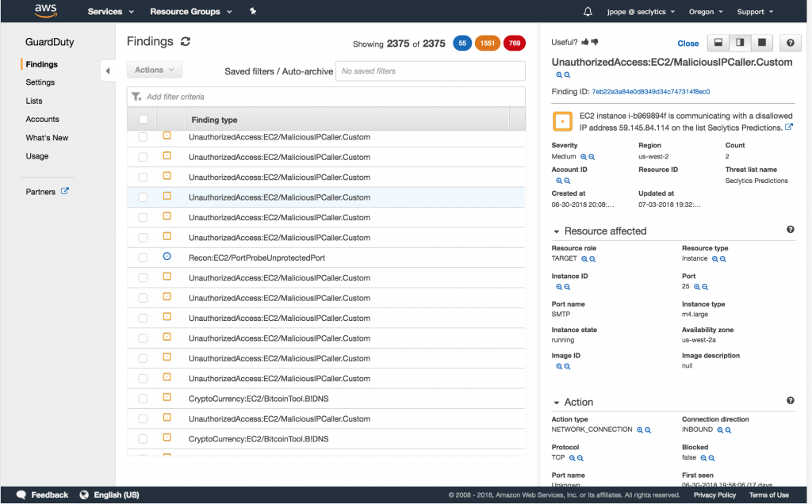Click zoom-out icon under Account ID
Image resolution: width=812 pixels, height=504 pixels.
click(567, 181)
